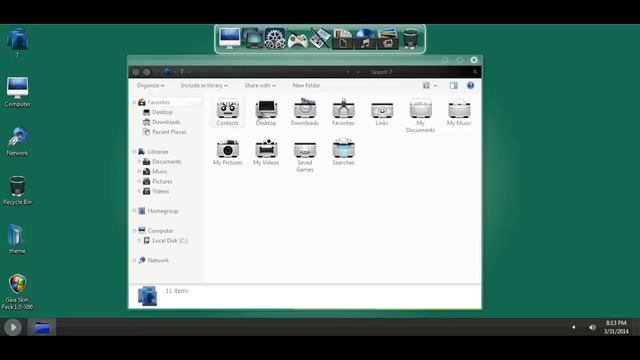Click the iMac computer icon in the dock

(230, 38)
